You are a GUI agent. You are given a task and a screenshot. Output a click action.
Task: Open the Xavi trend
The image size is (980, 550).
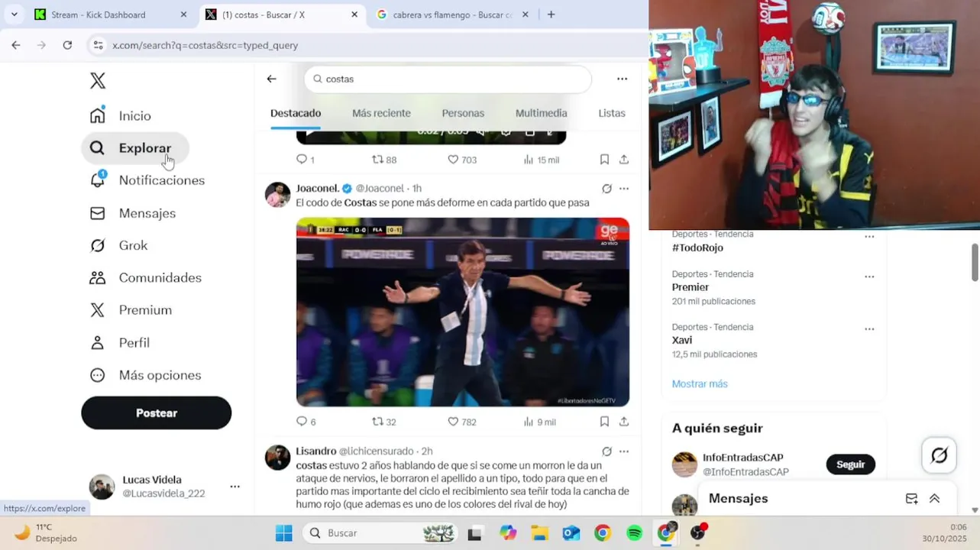(x=682, y=340)
